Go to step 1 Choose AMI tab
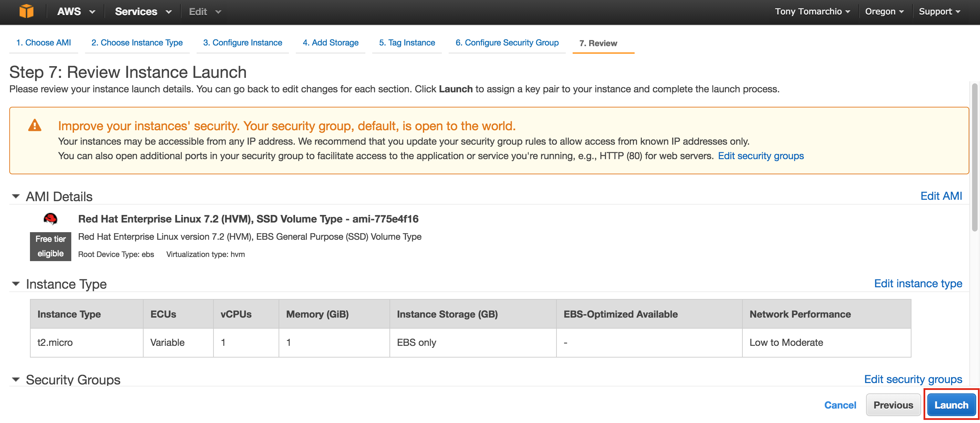This screenshot has height=423, width=980. click(43, 43)
